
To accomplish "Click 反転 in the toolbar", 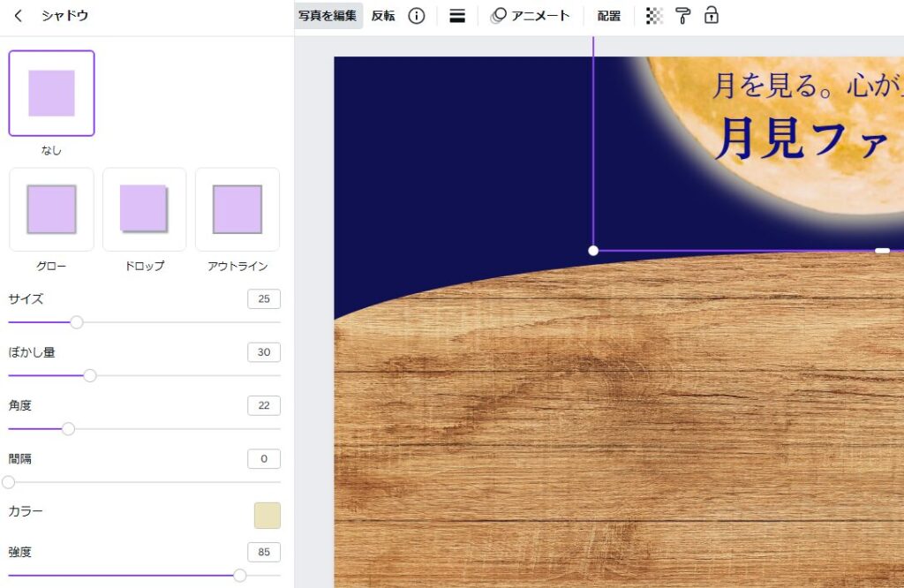I will click(383, 16).
